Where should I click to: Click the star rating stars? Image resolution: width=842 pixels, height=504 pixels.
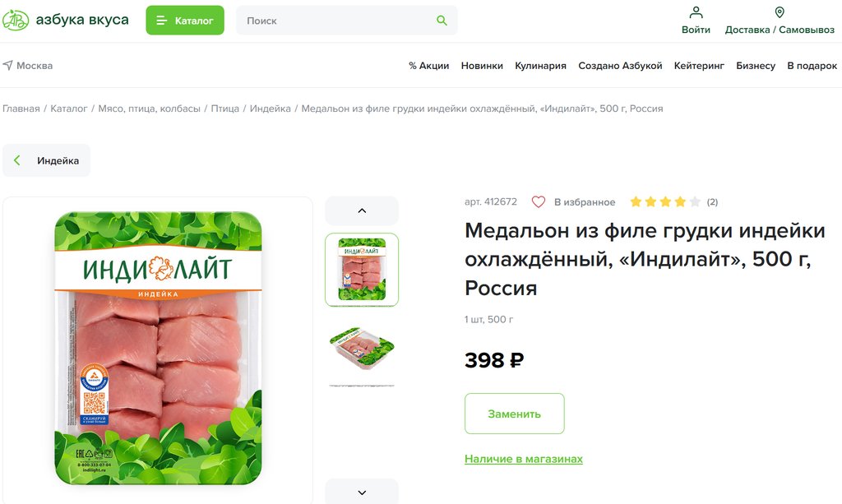point(665,201)
